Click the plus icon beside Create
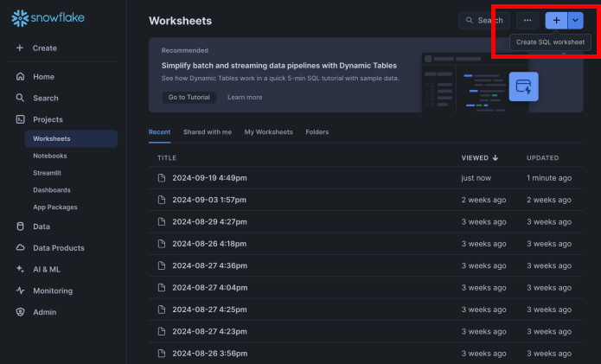Image resolution: width=601 pixels, height=364 pixels. [20, 48]
